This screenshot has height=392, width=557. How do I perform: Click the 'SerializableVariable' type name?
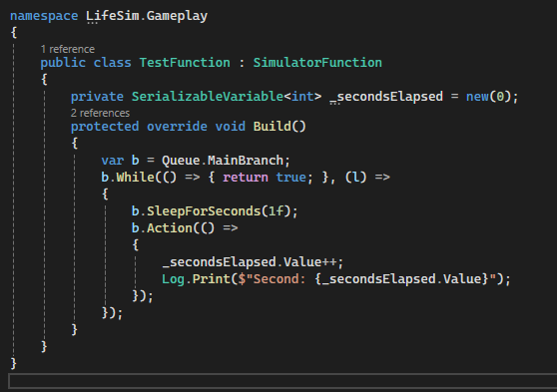[208, 97]
